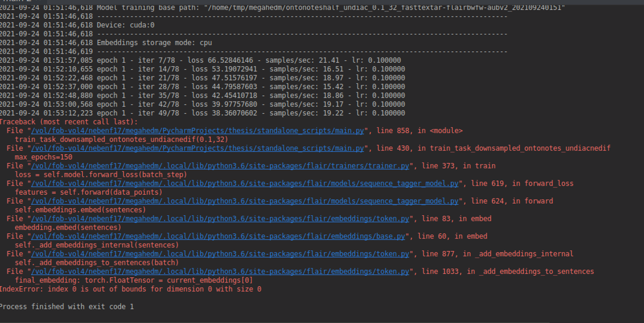
Task: Open main.py link at line 858
Action: [x=198, y=131]
